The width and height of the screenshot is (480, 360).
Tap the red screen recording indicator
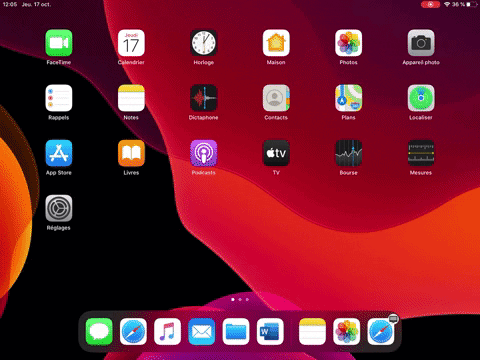pos(430,4)
